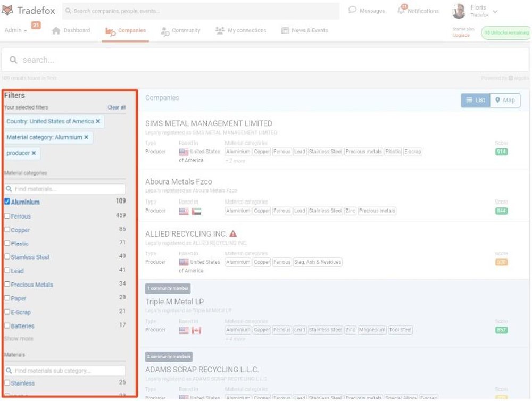Click the 2 community members badge
Image resolution: width=532 pixels, height=401 pixels.
point(169,356)
